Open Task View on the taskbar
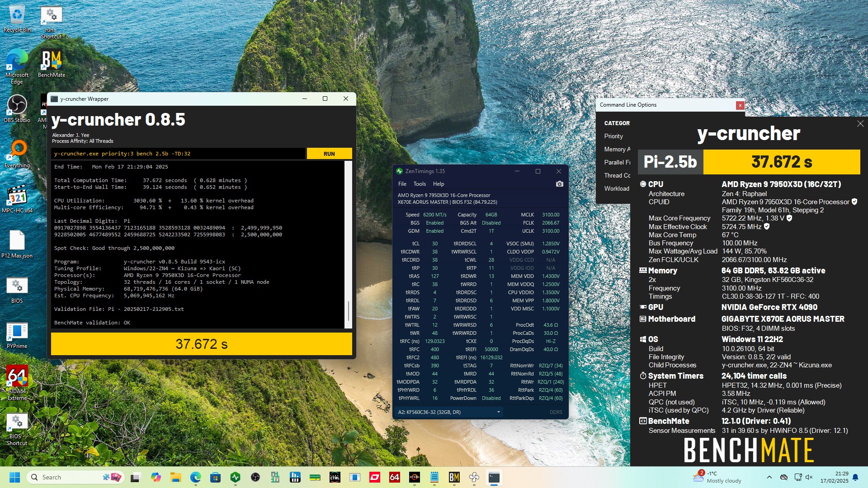 [x=136, y=477]
